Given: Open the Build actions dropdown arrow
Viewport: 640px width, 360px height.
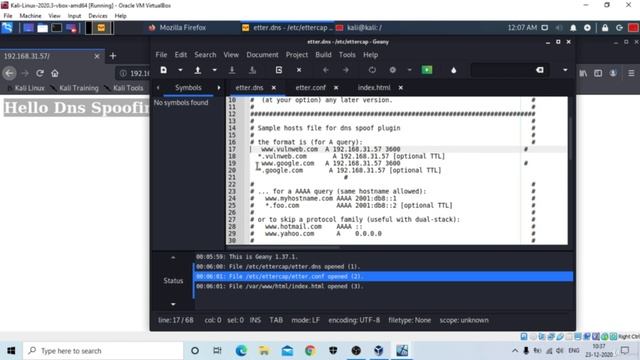Looking at the screenshot, I should point(409,70).
